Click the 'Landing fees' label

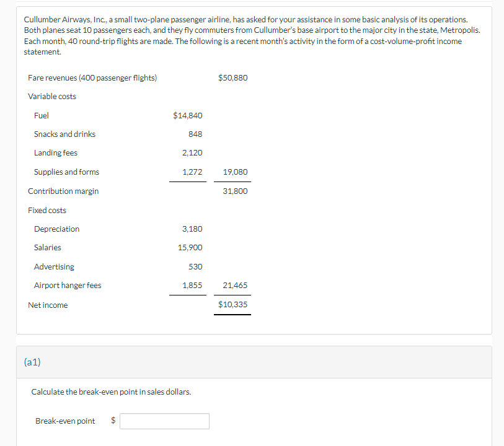pos(56,152)
